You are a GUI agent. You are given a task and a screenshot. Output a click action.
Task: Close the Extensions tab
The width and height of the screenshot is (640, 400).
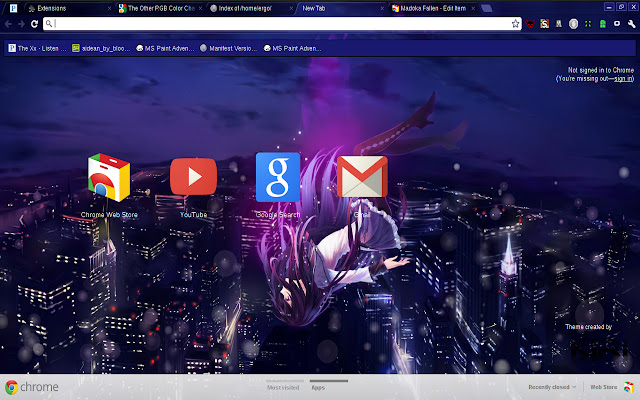coord(109,8)
